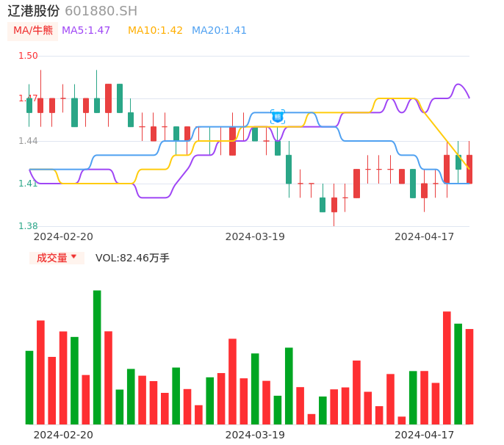Click the stock code 601880.SH

pos(101,11)
